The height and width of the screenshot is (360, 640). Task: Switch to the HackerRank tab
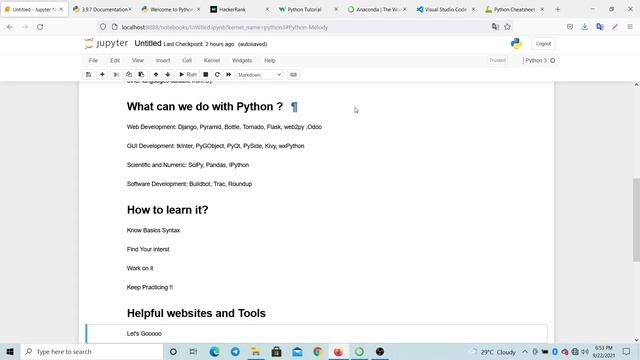click(240, 9)
